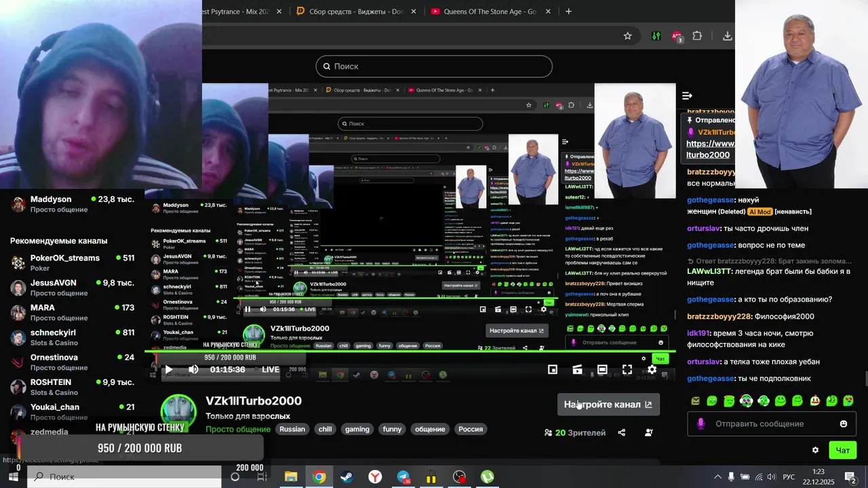Open Chrome downloads from toolbar icon
The height and width of the screenshot is (488, 868).
[x=727, y=36]
